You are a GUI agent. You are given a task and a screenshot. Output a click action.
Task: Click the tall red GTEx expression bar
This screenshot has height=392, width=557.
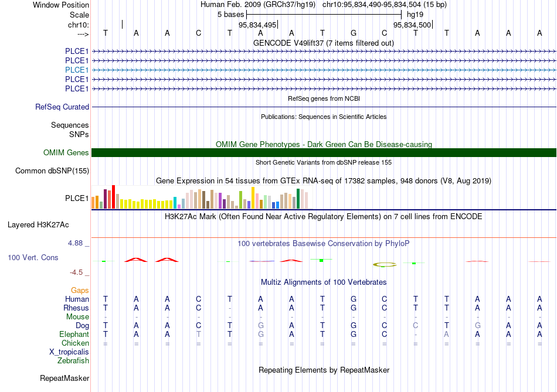113,197
